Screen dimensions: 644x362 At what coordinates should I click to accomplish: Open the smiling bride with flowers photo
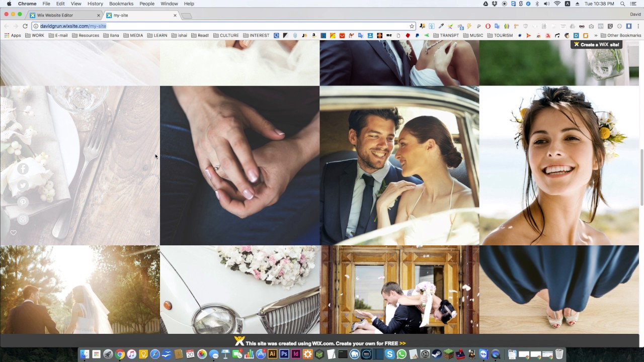click(559, 165)
